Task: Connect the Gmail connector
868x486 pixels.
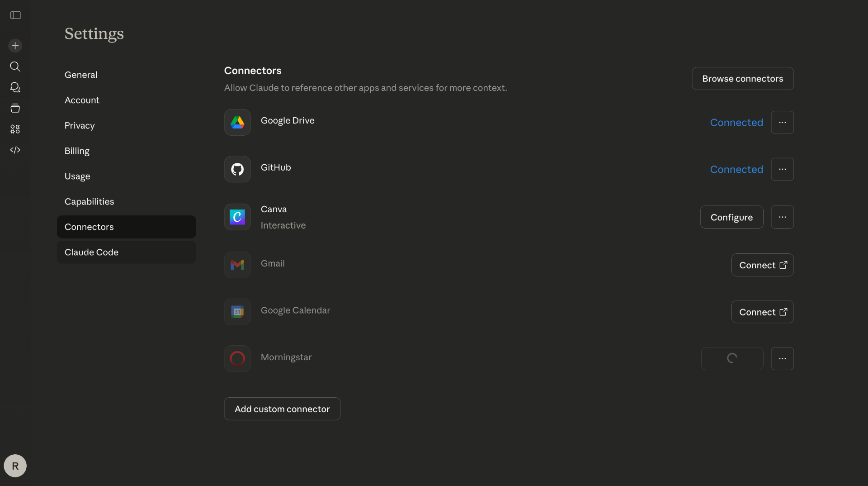Action: [x=763, y=265]
